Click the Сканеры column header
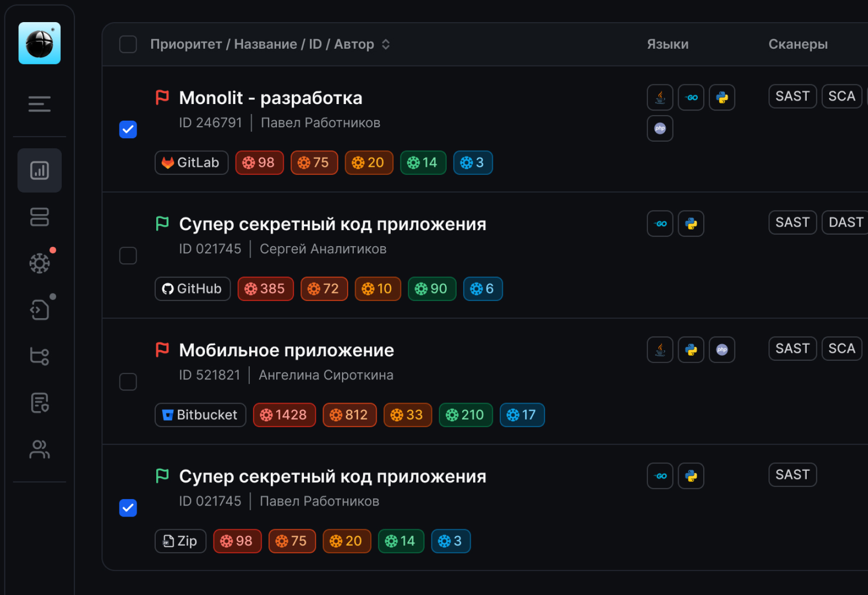The image size is (868, 595). tap(798, 44)
